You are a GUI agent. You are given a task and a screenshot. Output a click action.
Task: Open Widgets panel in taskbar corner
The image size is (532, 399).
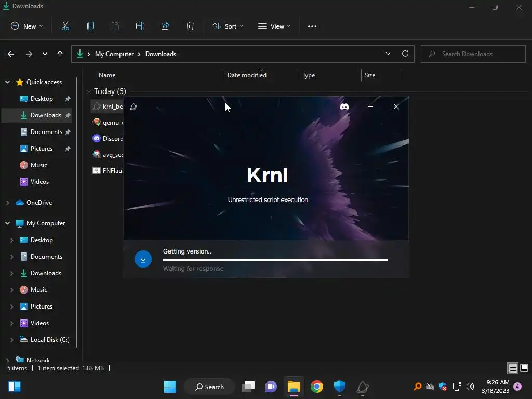tap(15, 387)
